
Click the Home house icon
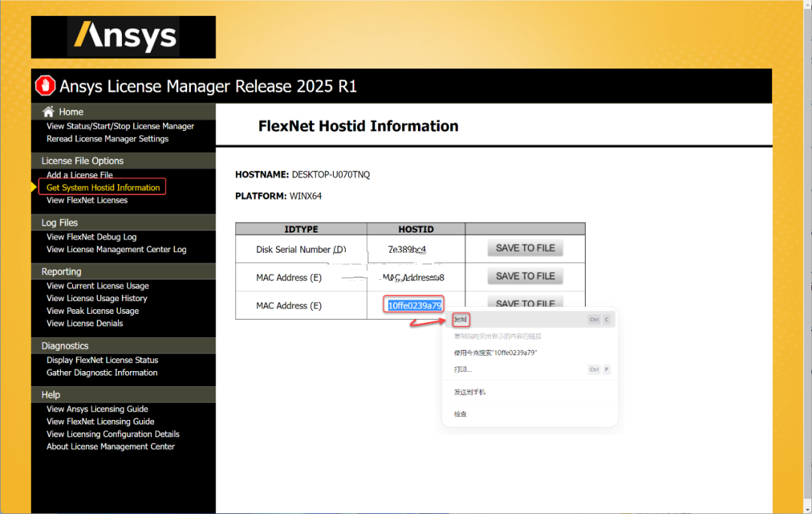pyautogui.click(x=48, y=111)
